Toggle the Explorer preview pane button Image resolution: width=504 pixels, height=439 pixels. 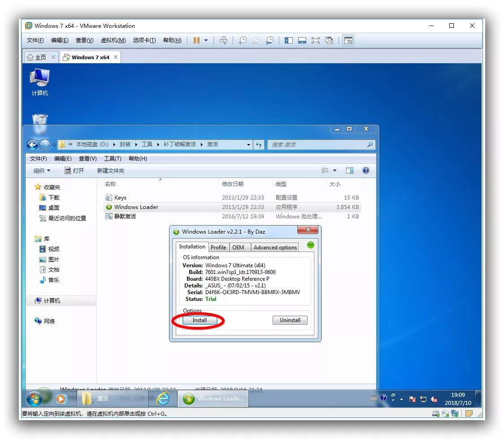(350, 170)
